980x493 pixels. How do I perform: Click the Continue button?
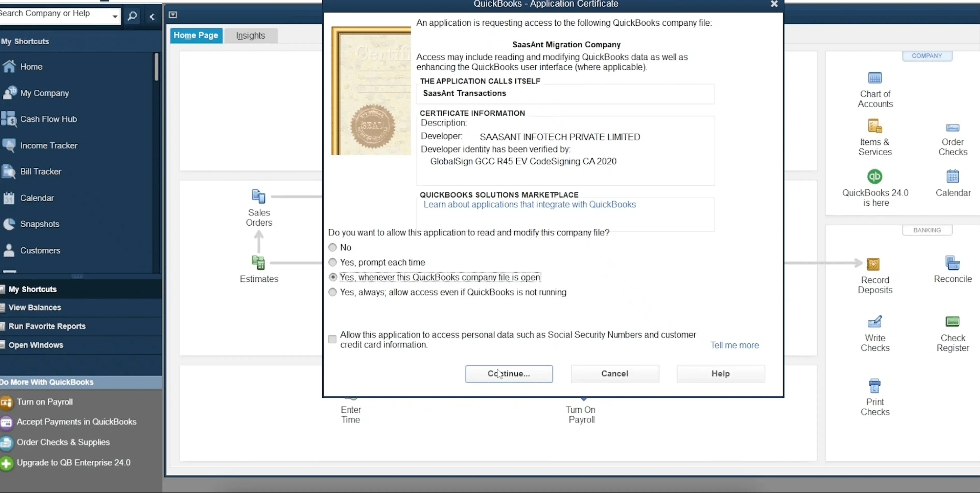click(509, 374)
